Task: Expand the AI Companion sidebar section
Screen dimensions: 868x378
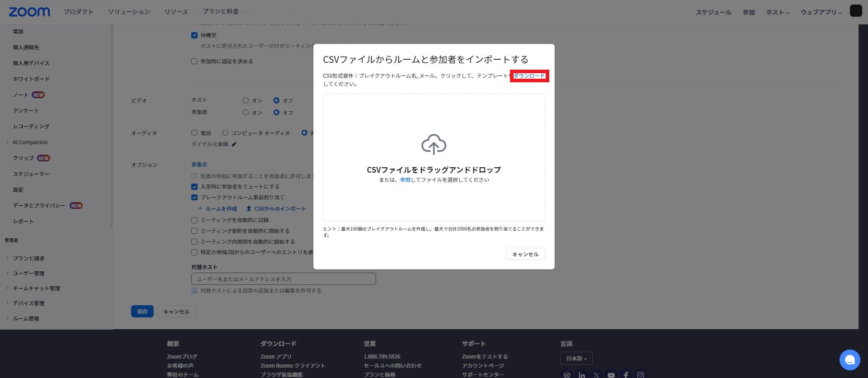Action: [30, 142]
